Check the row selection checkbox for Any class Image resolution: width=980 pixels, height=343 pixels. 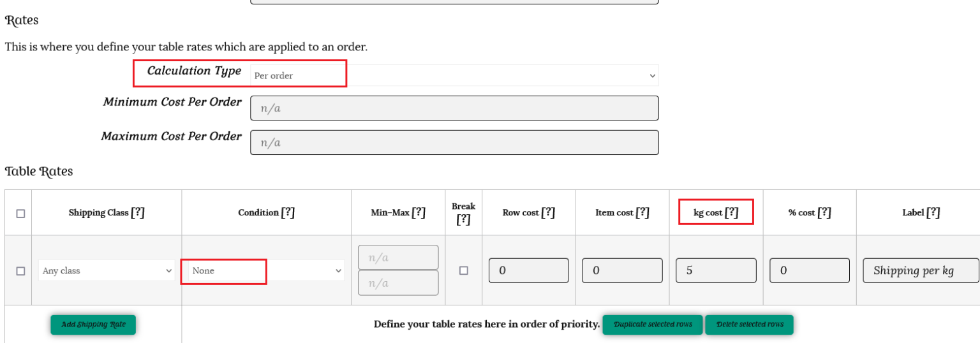click(x=20, y=271)
